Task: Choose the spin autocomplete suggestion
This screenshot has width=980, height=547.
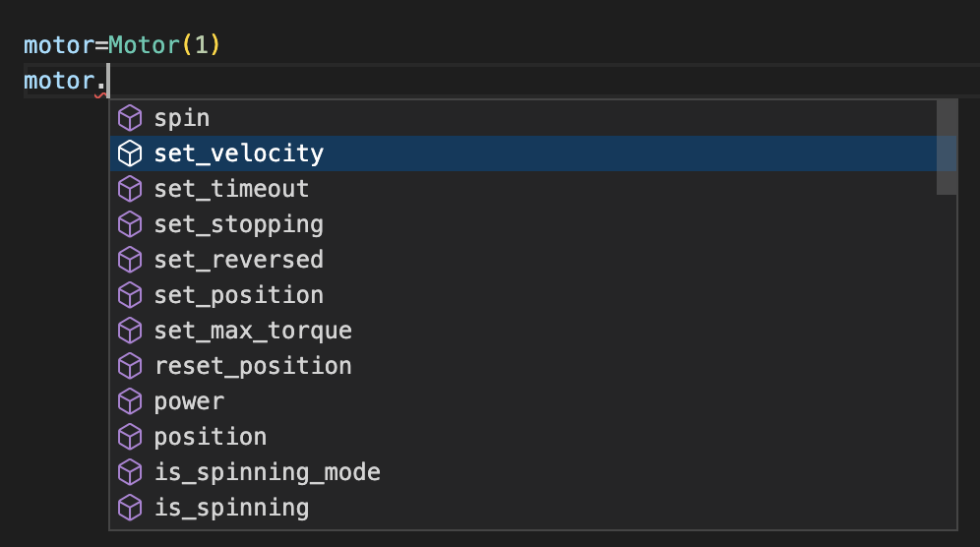Action: tap(182, 118)
